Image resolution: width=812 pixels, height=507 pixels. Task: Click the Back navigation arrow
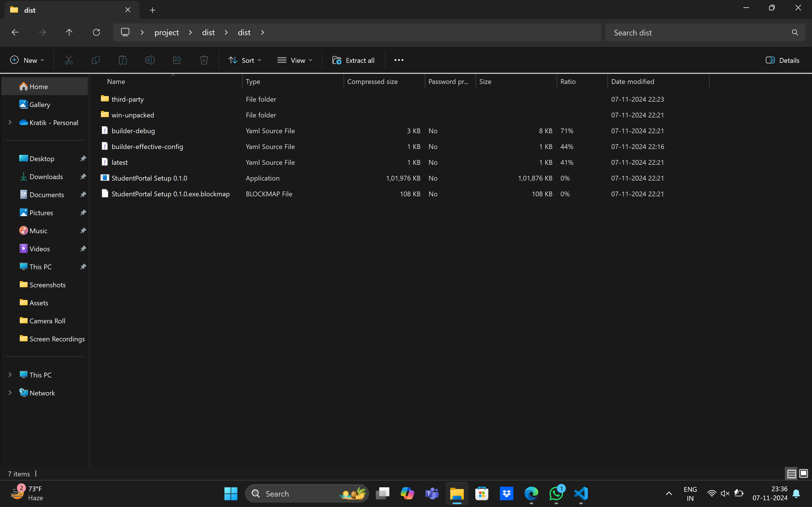click(15, 32)
